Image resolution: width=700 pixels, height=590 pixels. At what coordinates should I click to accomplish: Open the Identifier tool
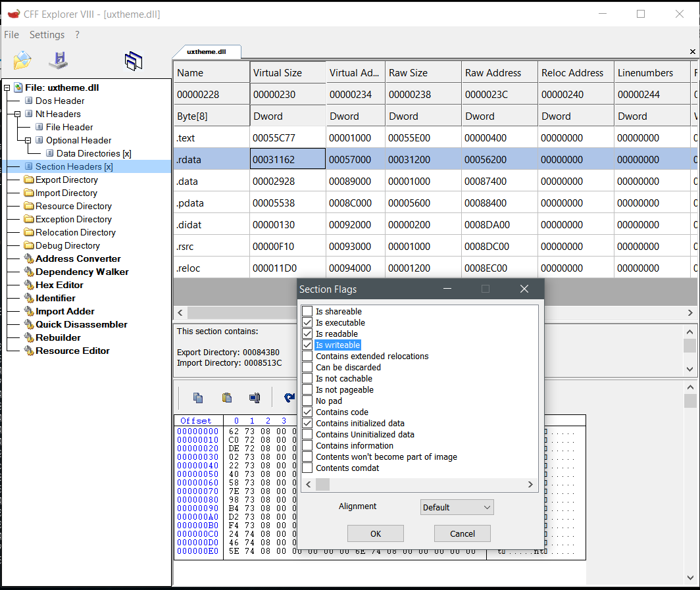[x=55, y=298]
